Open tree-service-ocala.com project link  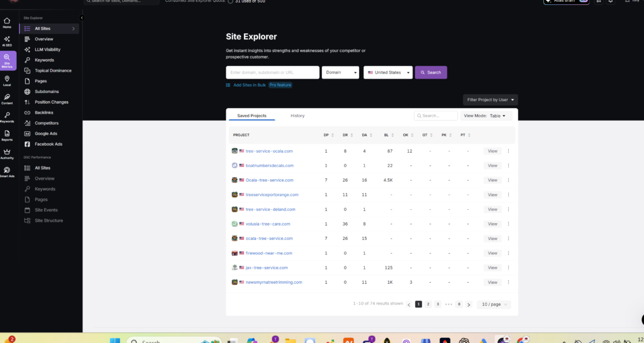(269, 151)
